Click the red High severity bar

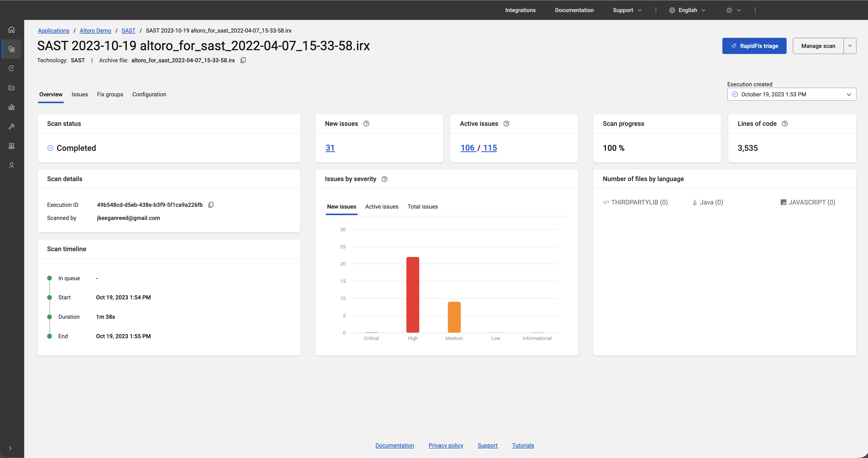tap(412, 294)
